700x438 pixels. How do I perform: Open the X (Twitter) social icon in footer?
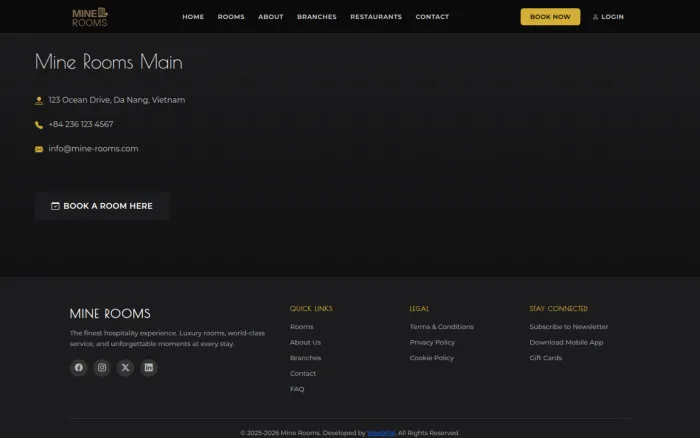click(x=125, y=367)
